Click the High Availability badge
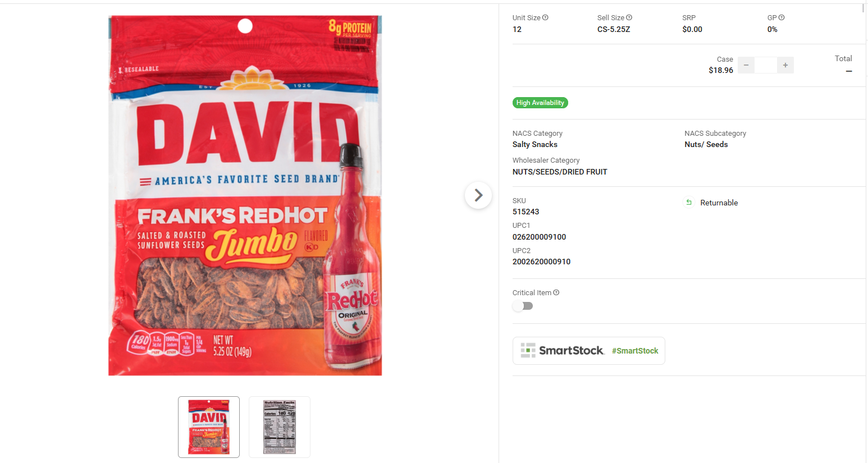 click(x=540, y=103)
